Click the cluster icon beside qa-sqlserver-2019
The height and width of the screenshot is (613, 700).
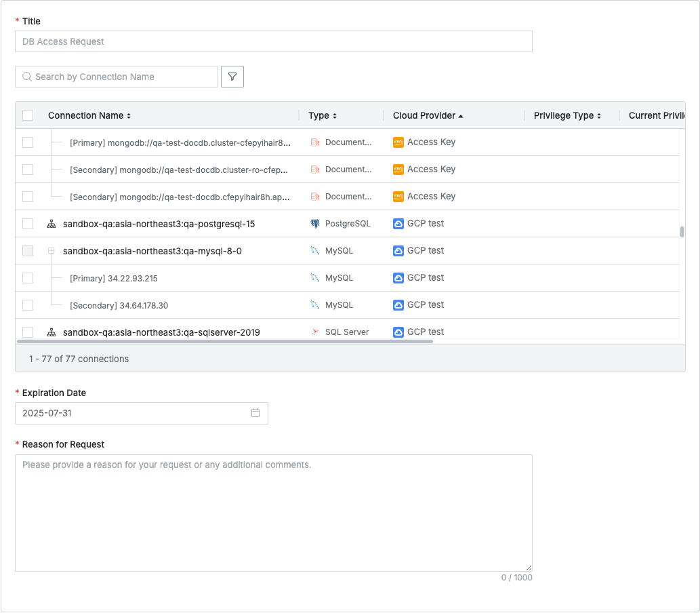(52, 332)
